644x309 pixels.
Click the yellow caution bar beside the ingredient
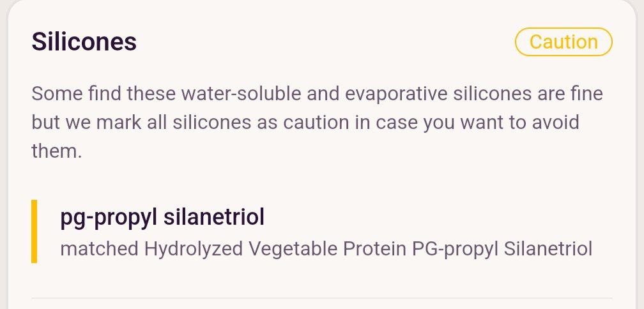coord(34,231)
